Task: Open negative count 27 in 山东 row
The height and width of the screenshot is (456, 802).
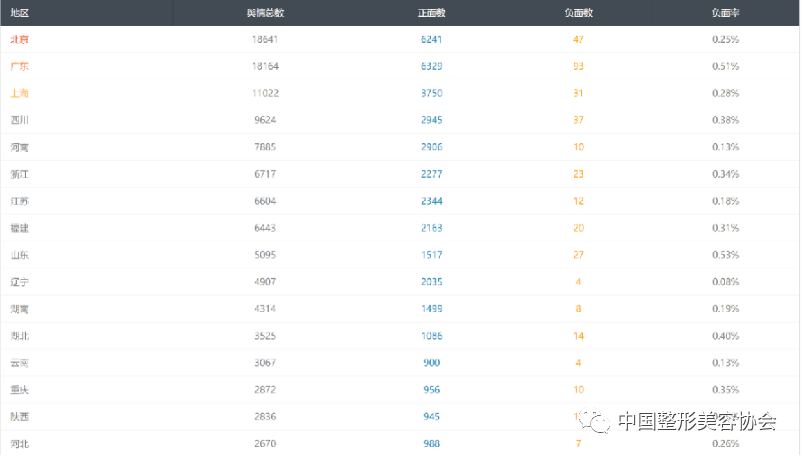Action: [578, 255]
